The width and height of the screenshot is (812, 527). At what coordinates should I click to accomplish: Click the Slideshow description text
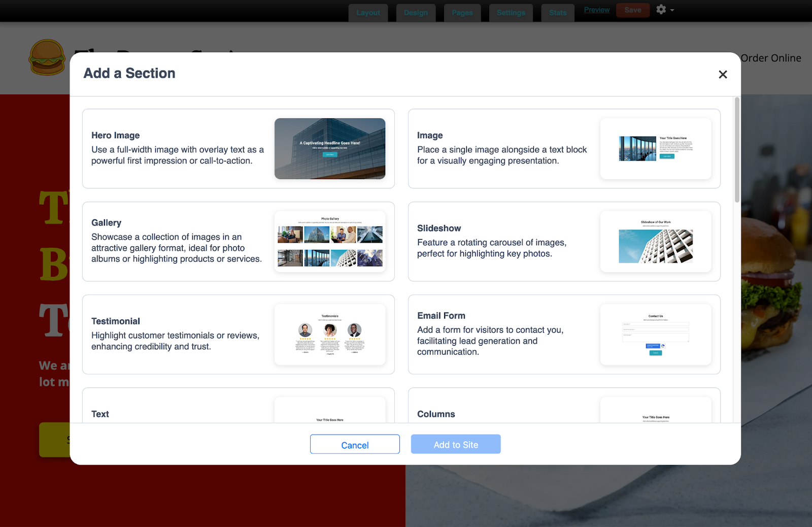tap(492, 248)
